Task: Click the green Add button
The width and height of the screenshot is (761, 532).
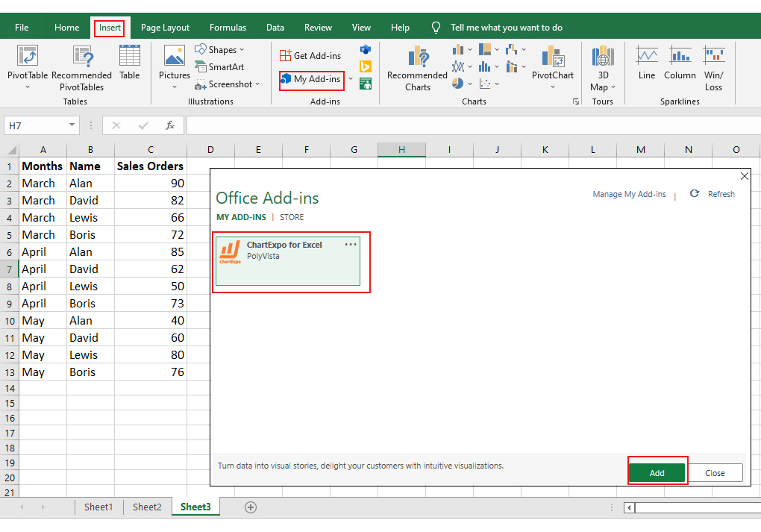Action: [x=657, y=473]
